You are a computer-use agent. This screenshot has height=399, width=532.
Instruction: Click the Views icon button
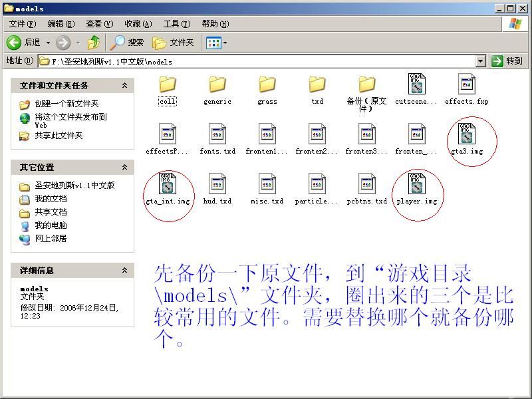[213, 43]
